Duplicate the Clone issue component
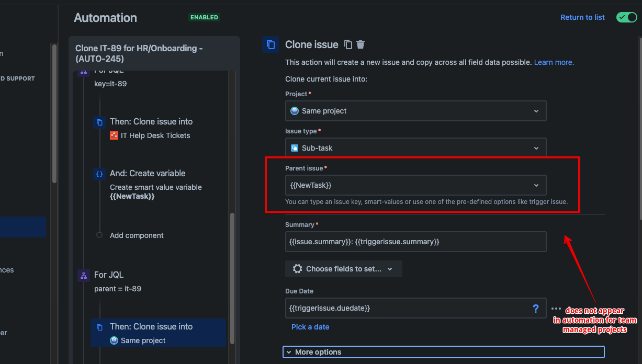This screenshot has width=642, height=364. (x=348, y=45)
